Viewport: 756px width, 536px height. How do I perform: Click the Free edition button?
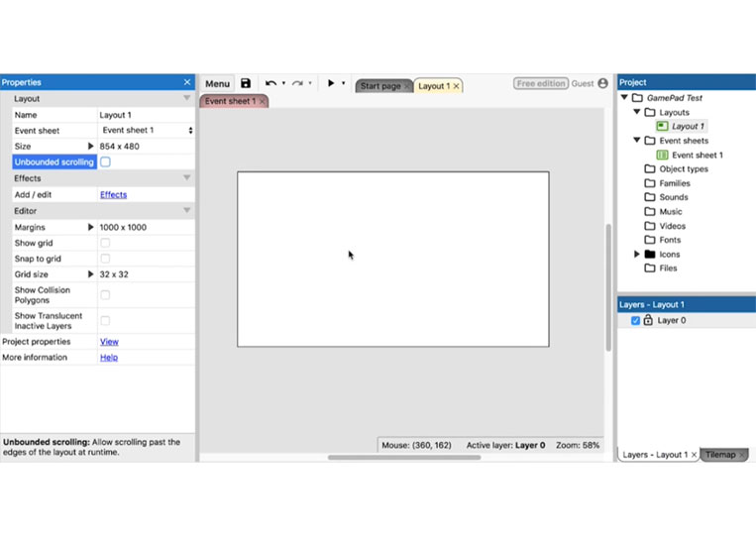click(540, 83)
